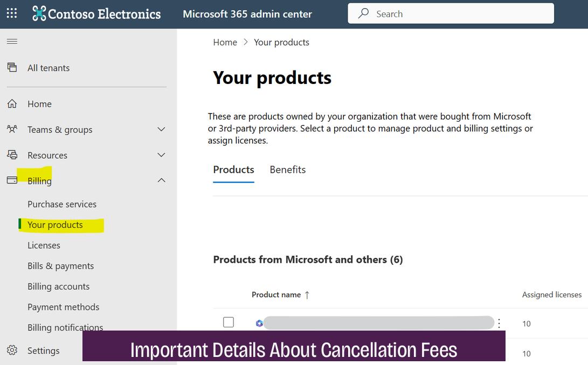Click the Home breadcrumb link

[x=225, y=43]
